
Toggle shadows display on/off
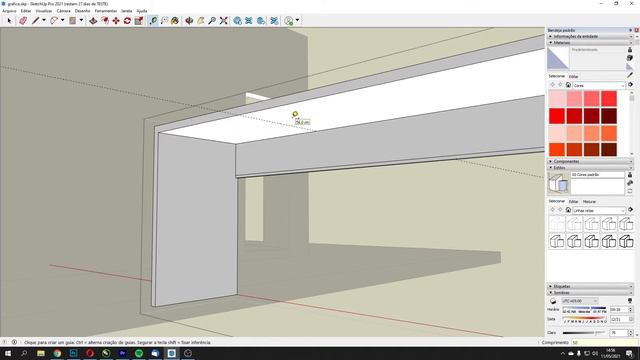(x=553, y=301)
